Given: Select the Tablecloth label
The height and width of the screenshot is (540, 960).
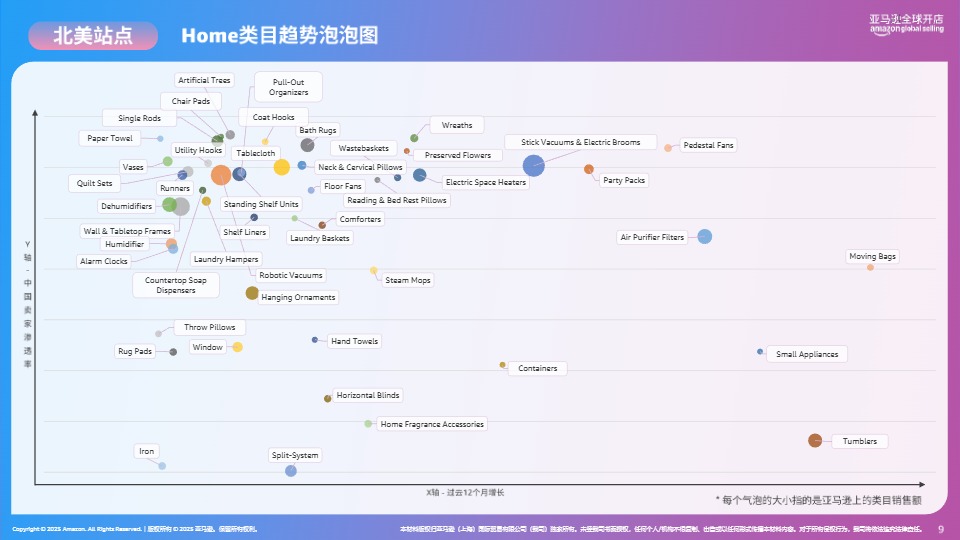Looking at the screenshot, I should click(x=256, y=153).
